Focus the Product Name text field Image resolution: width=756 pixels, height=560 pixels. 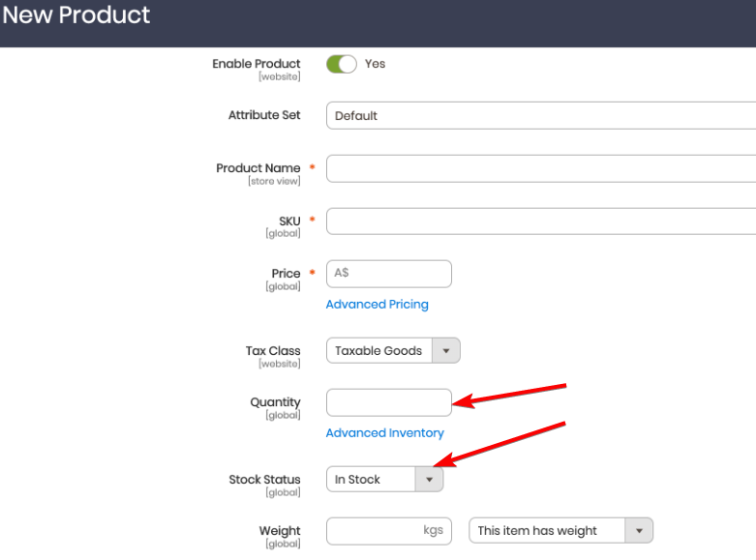[541, 168]
